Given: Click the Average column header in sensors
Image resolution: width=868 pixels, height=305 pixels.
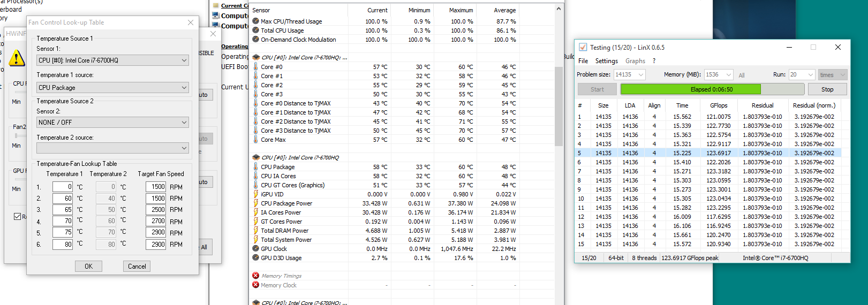Looking at the screenshot, I should [x=498, y=10].
